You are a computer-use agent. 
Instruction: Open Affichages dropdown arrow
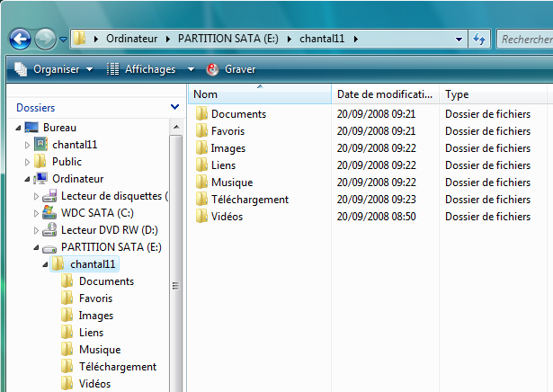click(x=191, y=69)
